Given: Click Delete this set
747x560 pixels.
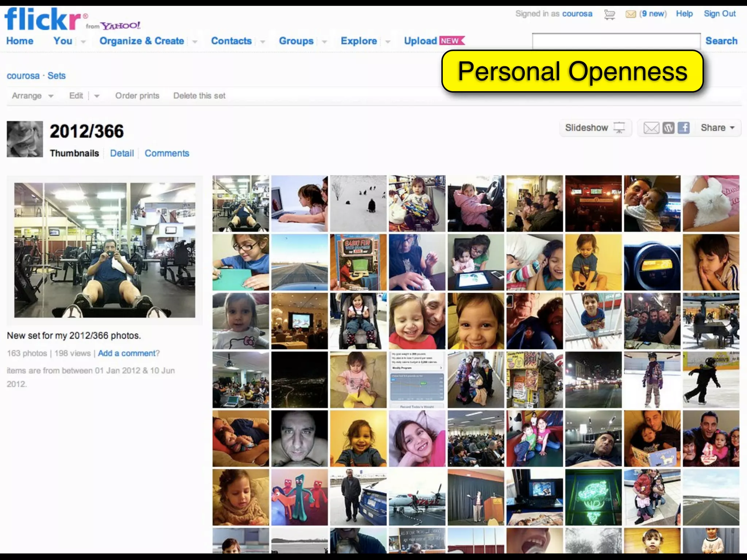Looking at the screenshot, I should (x=199, y=96).
